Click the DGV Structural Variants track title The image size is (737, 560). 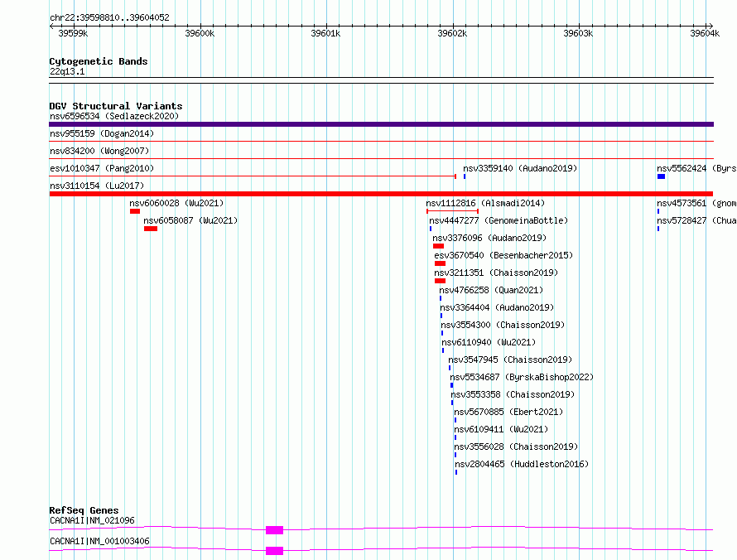pos(116,106)
